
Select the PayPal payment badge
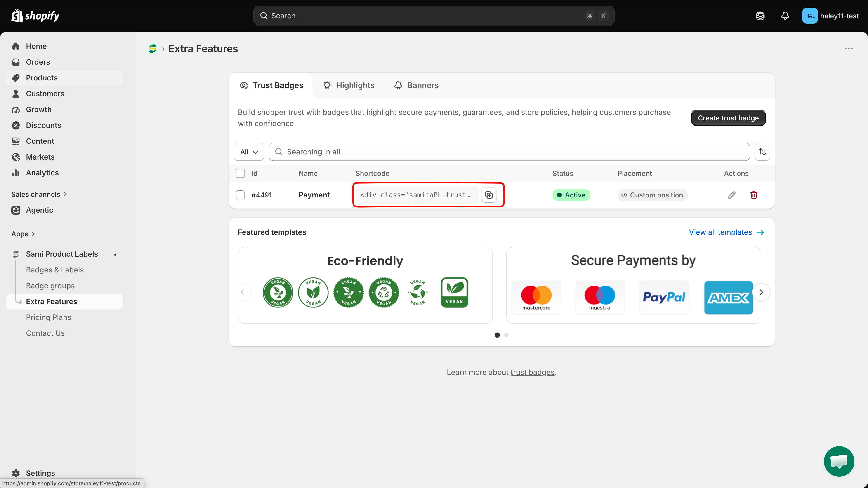point(664,298)
